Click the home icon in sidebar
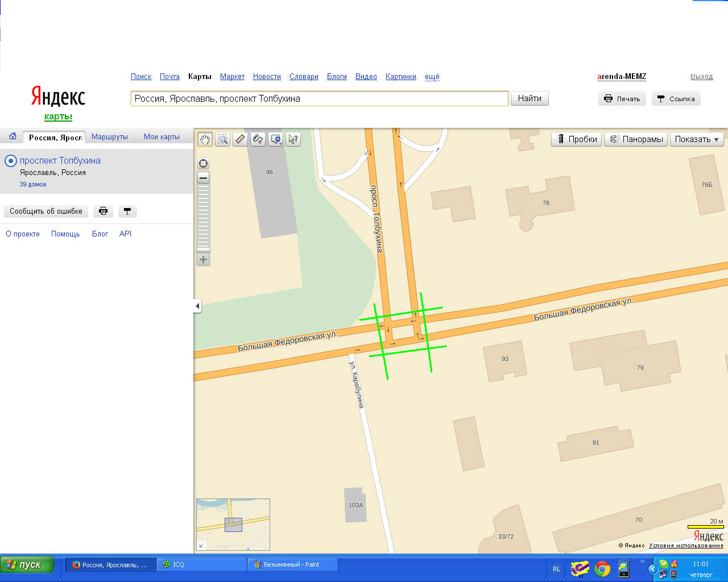The width and height of the screenshot is (728, 582). click(x=13, y=136)
